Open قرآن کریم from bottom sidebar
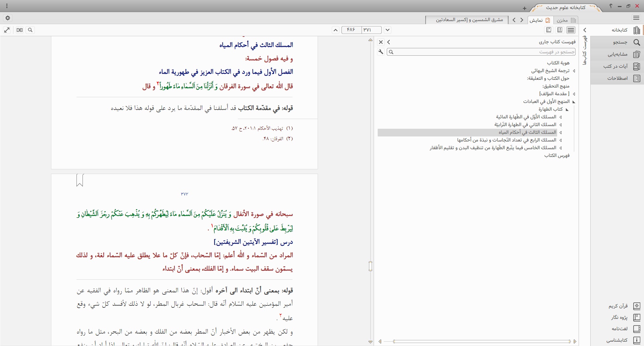Screen dimensions: 644x346 (x=618, y=306)
